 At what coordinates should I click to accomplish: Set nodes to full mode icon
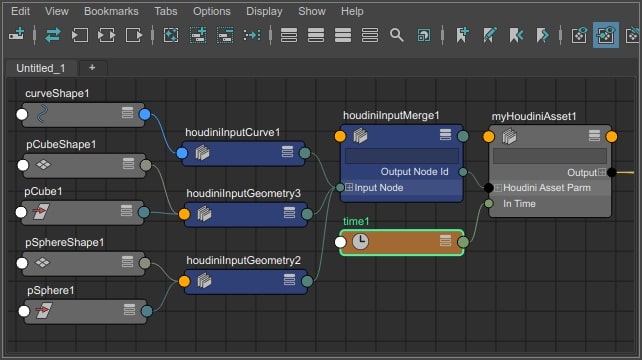tap(343, 35)
